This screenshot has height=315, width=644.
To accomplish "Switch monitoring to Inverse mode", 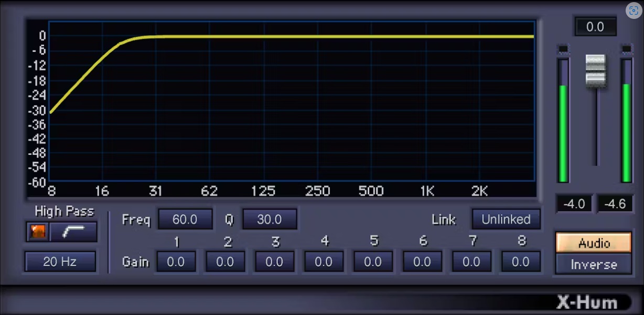I will (594, 265).
